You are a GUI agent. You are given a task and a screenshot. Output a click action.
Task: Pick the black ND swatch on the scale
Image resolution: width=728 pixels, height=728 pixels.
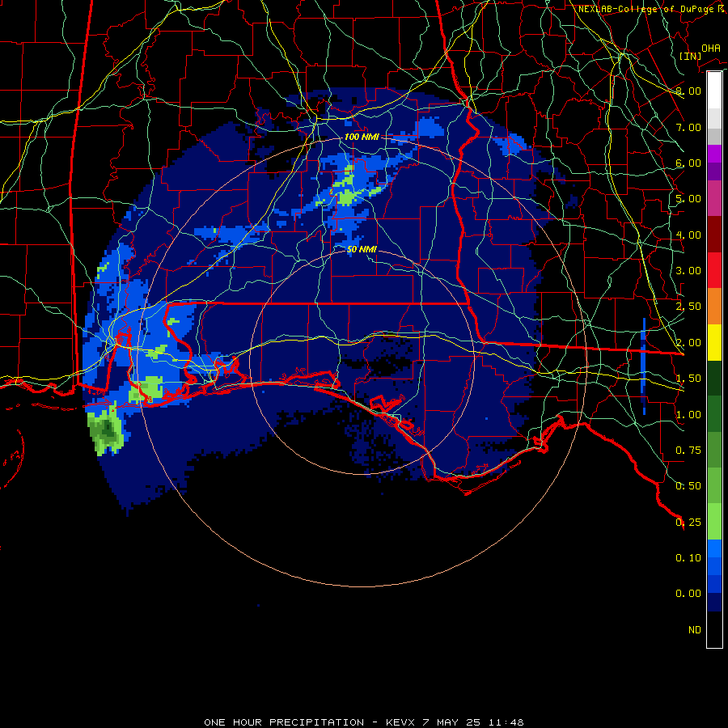[x=714, y=629]
